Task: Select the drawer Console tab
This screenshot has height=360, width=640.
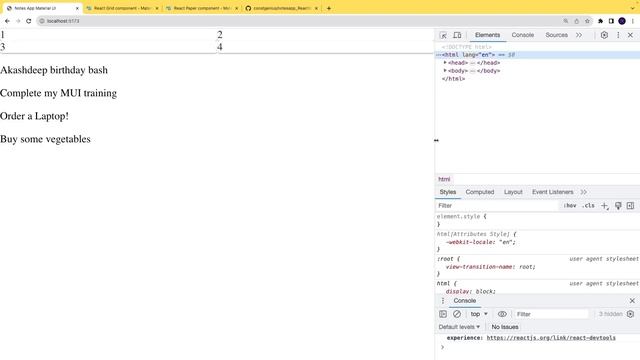Action: coord(464,301)
